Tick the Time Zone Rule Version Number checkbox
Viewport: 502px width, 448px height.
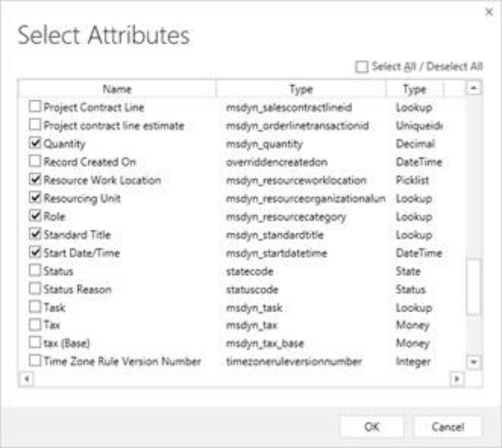point(35,362)
